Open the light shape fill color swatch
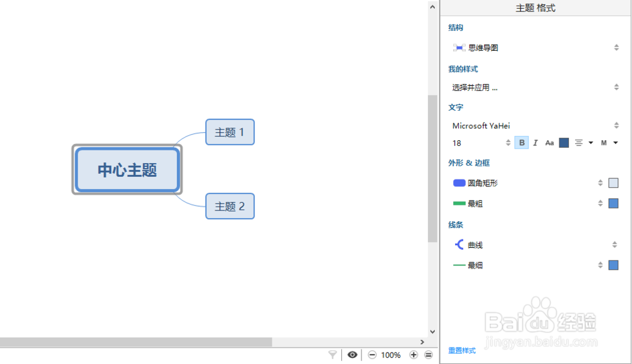 tap(614, 183)
